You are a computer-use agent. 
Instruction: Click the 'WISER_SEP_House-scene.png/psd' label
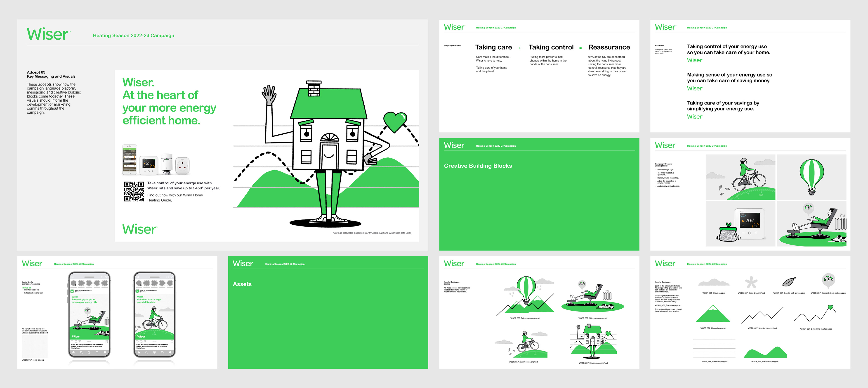(x=593, y=363)
